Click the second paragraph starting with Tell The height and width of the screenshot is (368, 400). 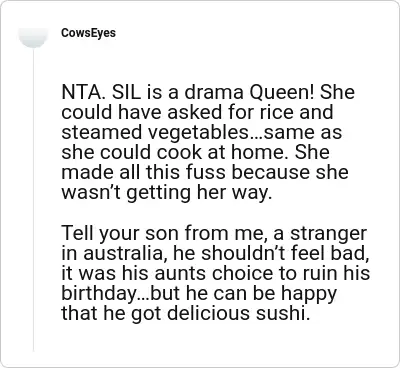tap(216, 273)
